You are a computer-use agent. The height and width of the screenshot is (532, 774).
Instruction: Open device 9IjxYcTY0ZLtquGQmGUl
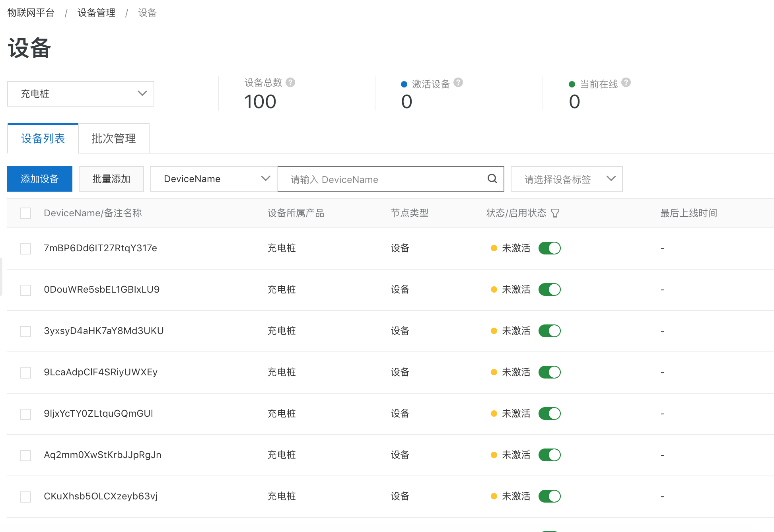tap(99, 414)
